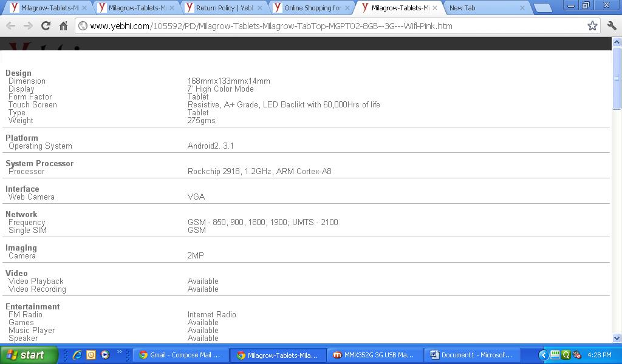Click the '2MP' camera value
Image resolution: width=622 pixels, height=364 pixels.
point(196,256)
